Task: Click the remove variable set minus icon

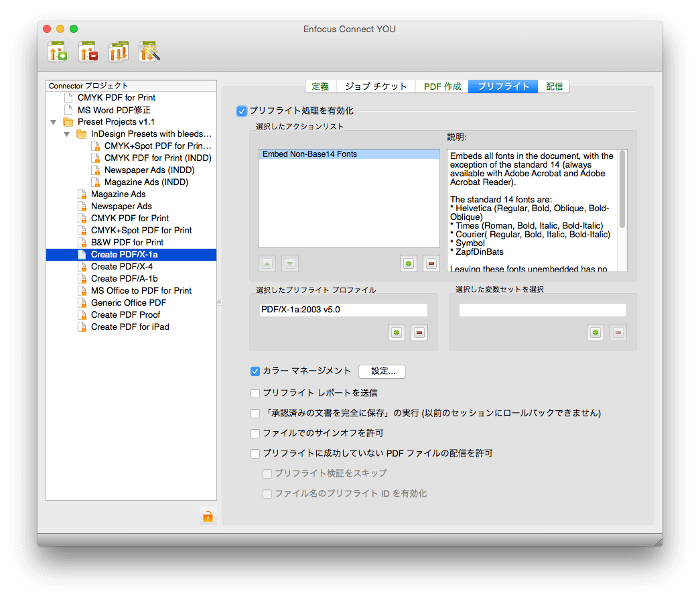Action: point(618,333)
